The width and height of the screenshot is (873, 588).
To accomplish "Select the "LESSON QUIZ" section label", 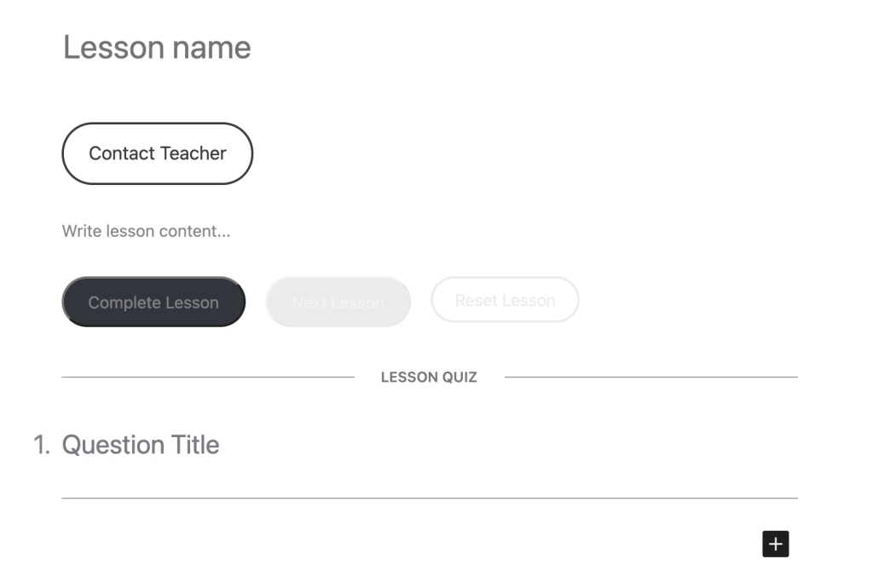I will [429, 377].
